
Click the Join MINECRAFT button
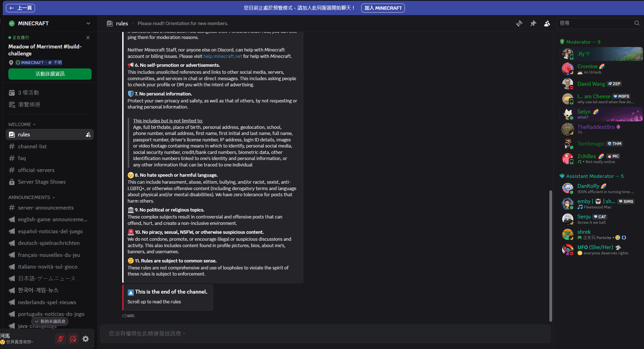[x=383, y=8]
